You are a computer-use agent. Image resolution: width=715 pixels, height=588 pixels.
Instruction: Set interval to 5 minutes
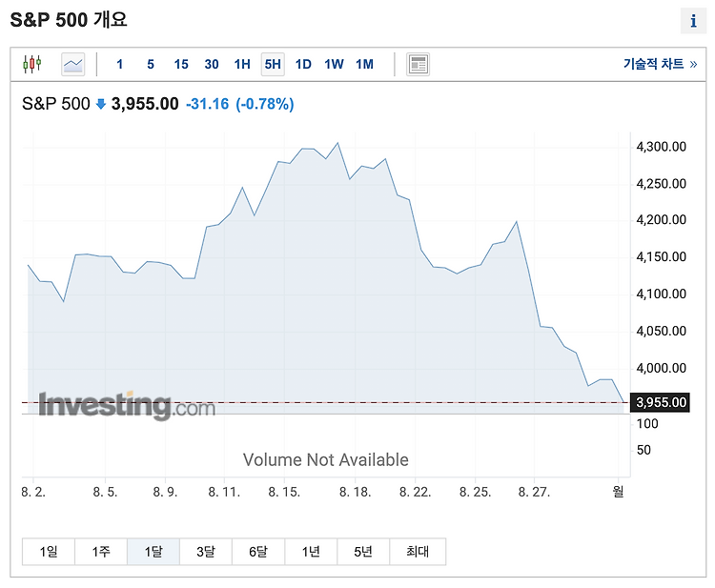(151, 64)
